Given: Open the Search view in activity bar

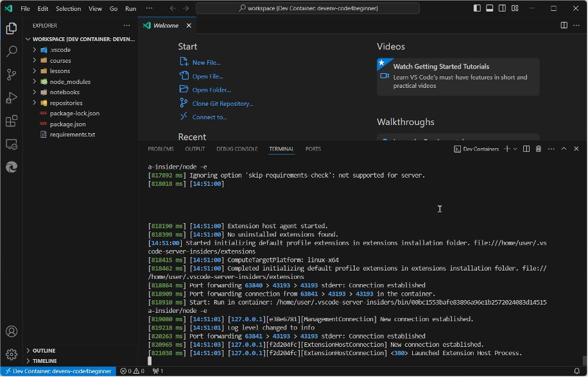Looking at the screenshot, I should (12, 51).
